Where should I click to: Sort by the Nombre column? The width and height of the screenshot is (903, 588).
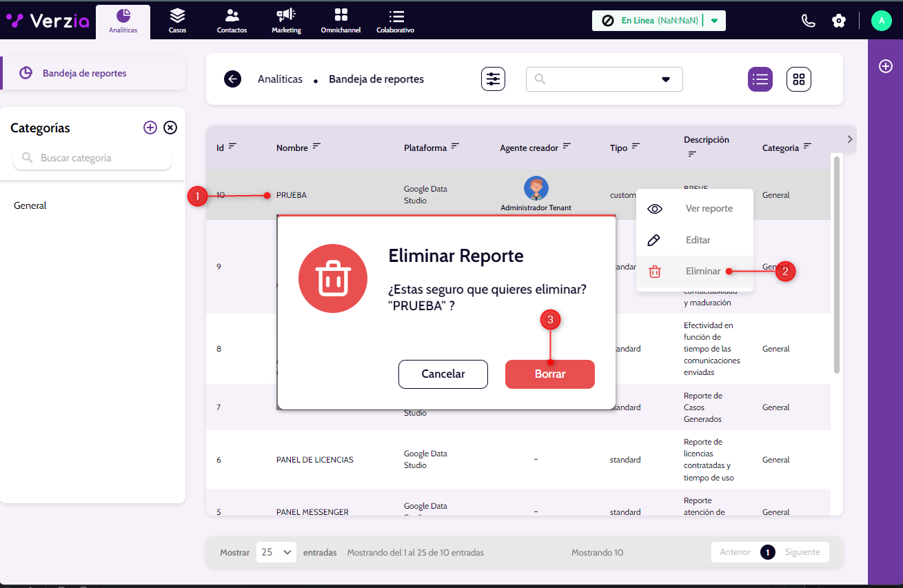pos(316,146)
